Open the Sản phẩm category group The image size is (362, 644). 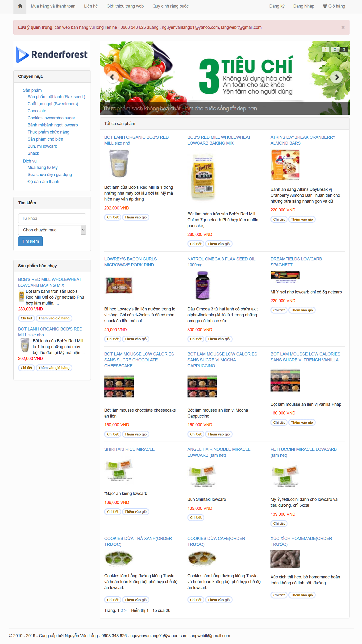pyautogui.click(x=32, y=90)
